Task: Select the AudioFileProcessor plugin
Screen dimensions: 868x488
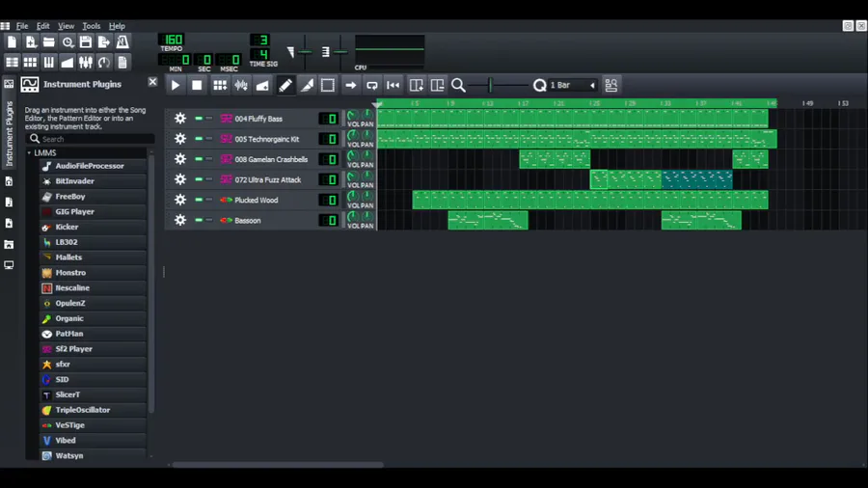Action: pos(93,166)
